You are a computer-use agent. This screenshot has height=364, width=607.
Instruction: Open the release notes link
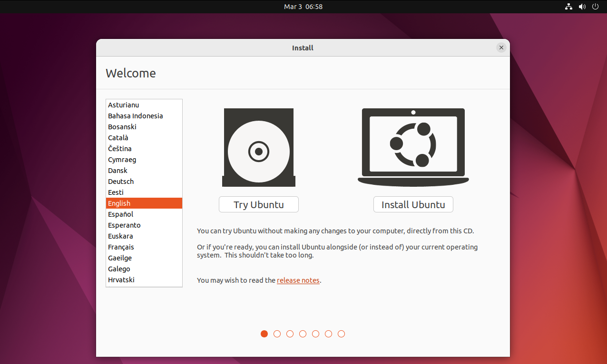coord(298,280)
